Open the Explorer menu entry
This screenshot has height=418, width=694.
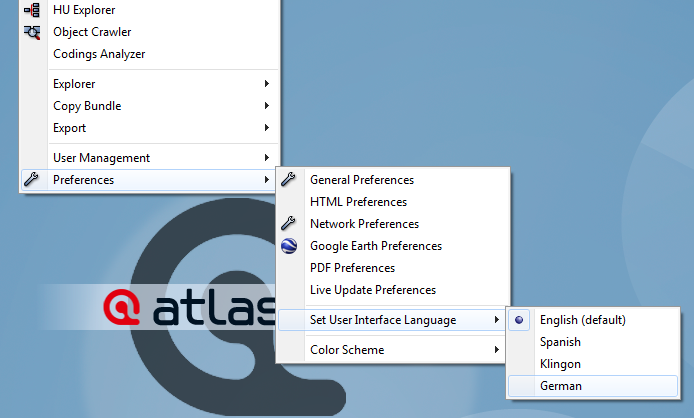150,84
